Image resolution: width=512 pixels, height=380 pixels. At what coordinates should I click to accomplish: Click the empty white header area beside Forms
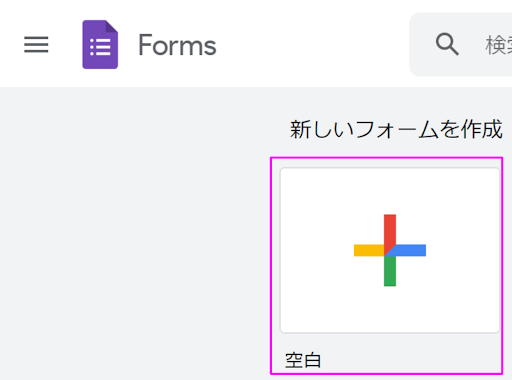310,45
